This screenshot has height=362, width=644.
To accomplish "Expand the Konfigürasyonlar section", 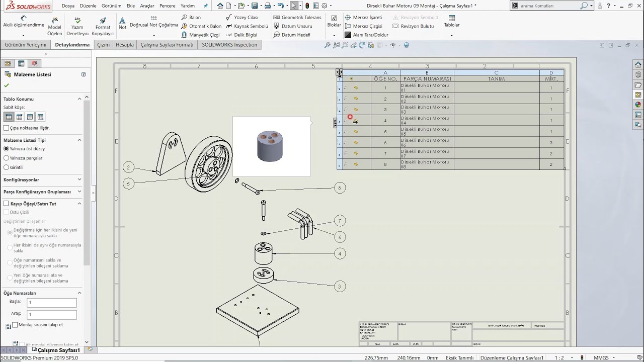I will coord(79,179).
